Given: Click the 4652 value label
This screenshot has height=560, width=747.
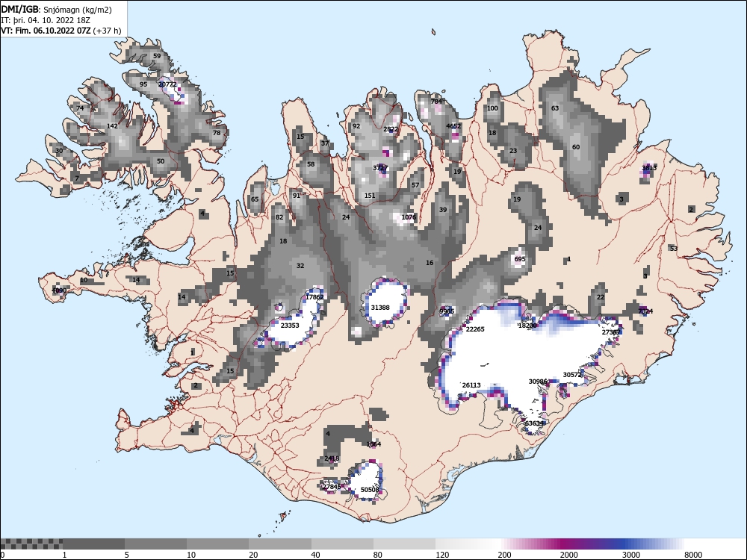Looking at the screenshot, I should pyautogui.click(x=453, y=126).
